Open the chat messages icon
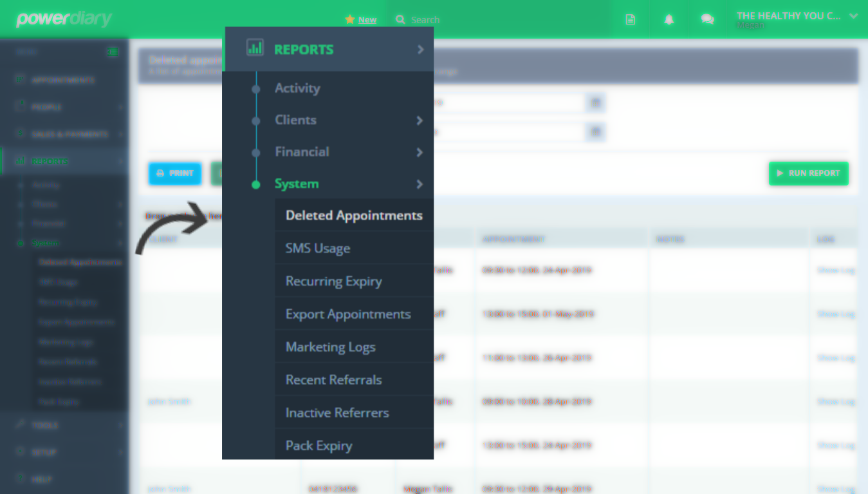The width and height of the screenshot is (868, 494). [x=708, y=20]
